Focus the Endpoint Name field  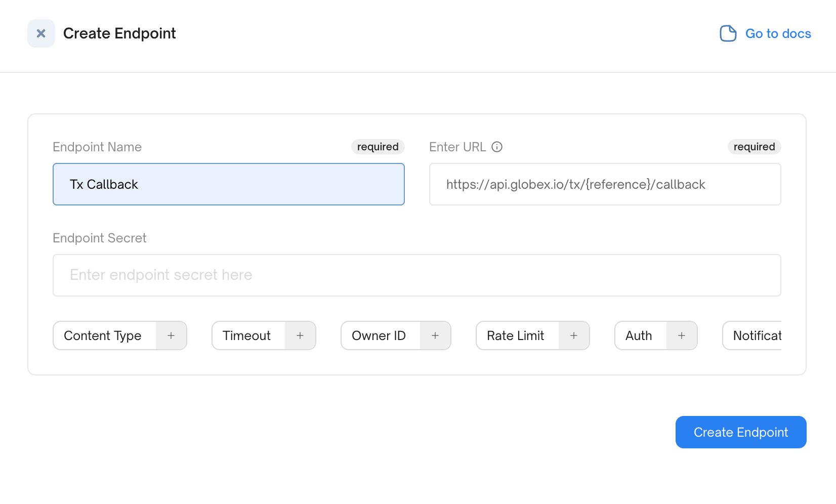tap(229, 184)
